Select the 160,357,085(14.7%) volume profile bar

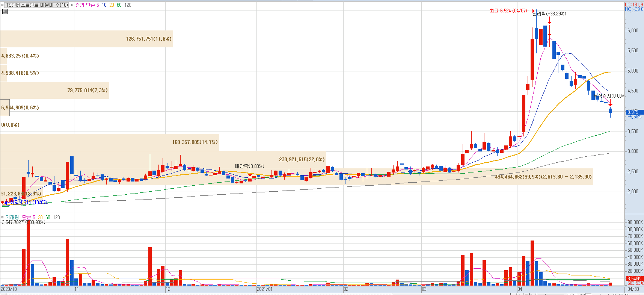(110, 142)
